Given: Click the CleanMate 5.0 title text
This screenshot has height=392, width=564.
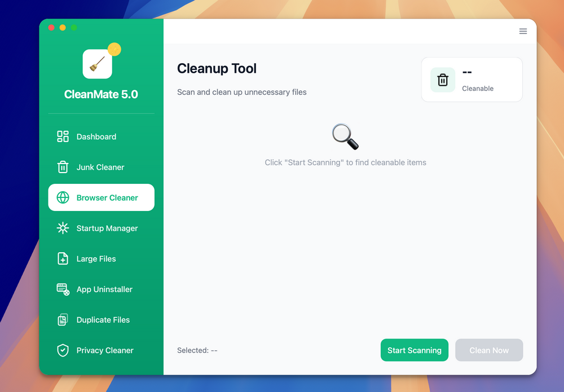Looking at the screenshot, I should pyautogui.click(x=101, y=94).
